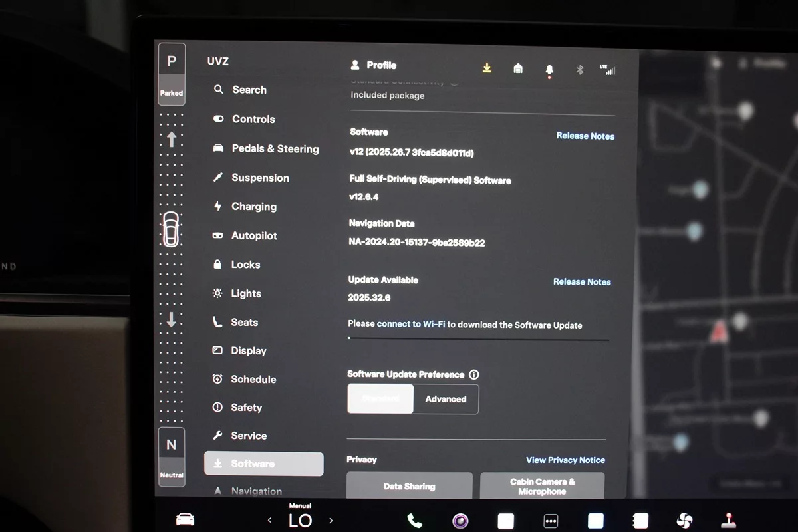Open all apps three-dot icon
This screenshot has height=532, width=798.
coord(551,521)
